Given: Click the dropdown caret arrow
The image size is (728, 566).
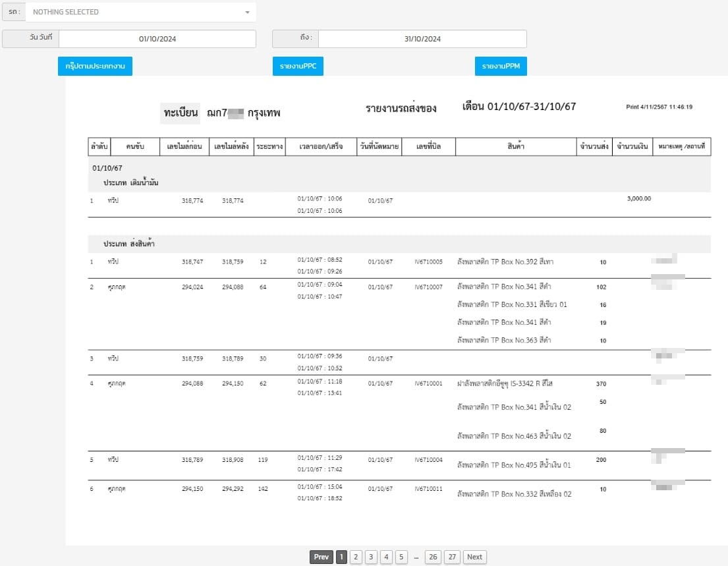Looking at the screenshot, I should tap(247, 13).
